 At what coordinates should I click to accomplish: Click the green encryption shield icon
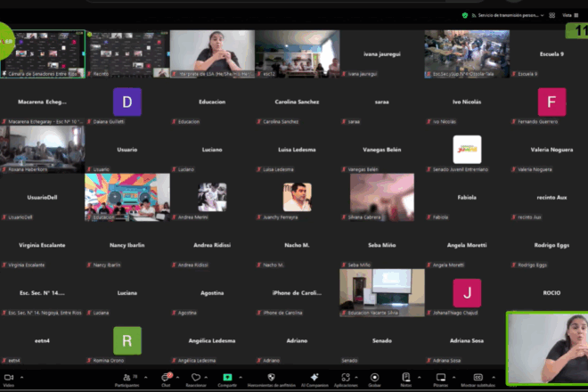point(465,15)
